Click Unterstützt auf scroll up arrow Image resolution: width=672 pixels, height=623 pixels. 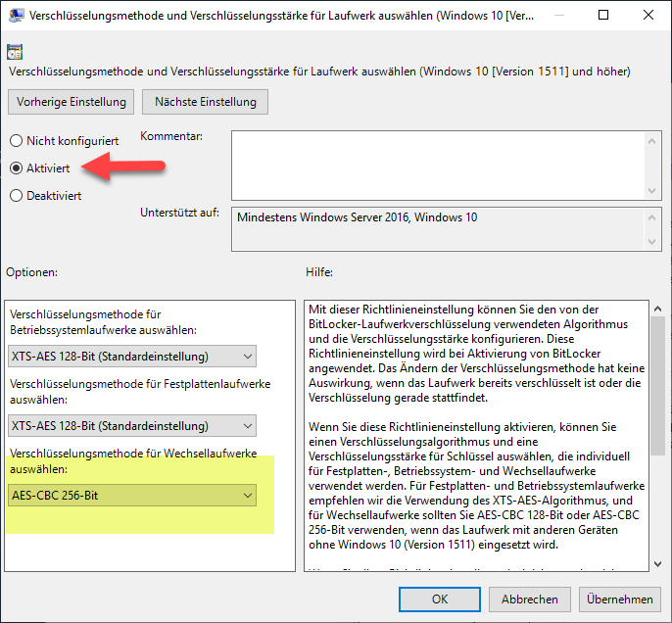pyautogui.click(x=651, y=217)
